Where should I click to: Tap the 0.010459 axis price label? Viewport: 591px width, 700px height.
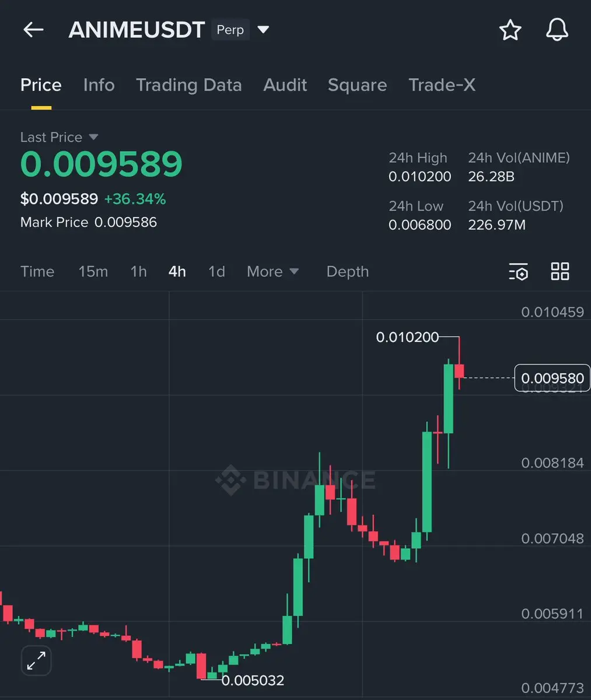(x=552, y=312)
